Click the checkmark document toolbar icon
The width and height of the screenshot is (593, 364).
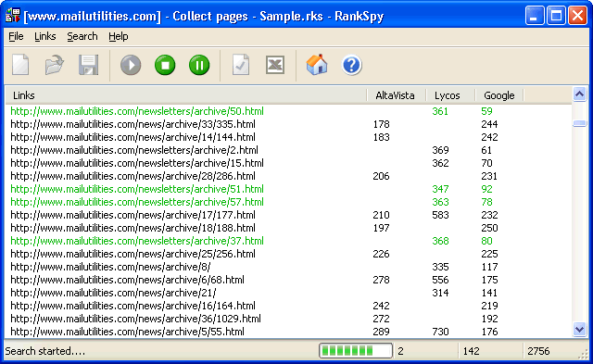241,65
